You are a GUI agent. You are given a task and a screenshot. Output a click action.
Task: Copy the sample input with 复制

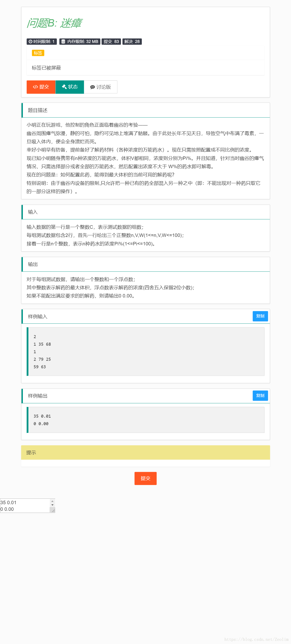pyautogui.click(x=260, y=316)
